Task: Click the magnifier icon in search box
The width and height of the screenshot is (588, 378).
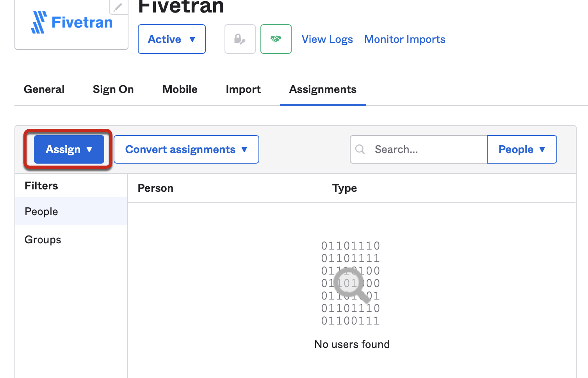Action: click(360, 149)
